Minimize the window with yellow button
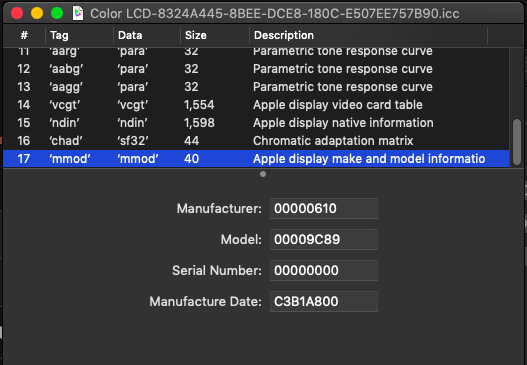Screen dimensions: 527x365 (37, 13)
